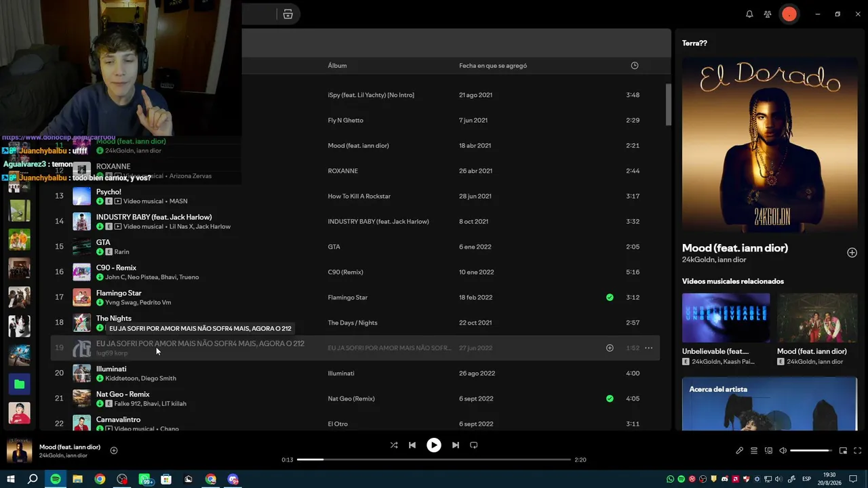Sort tracks by the duration clock icon

tap(635, 66)
